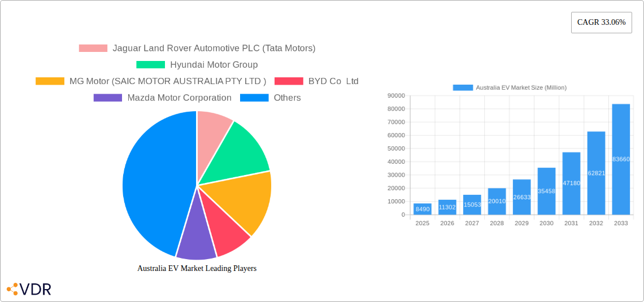Toggle Australia EV Market Size legend swatch
The width and height of the screenshot is (644, 302).
click(x=463, y=87)
